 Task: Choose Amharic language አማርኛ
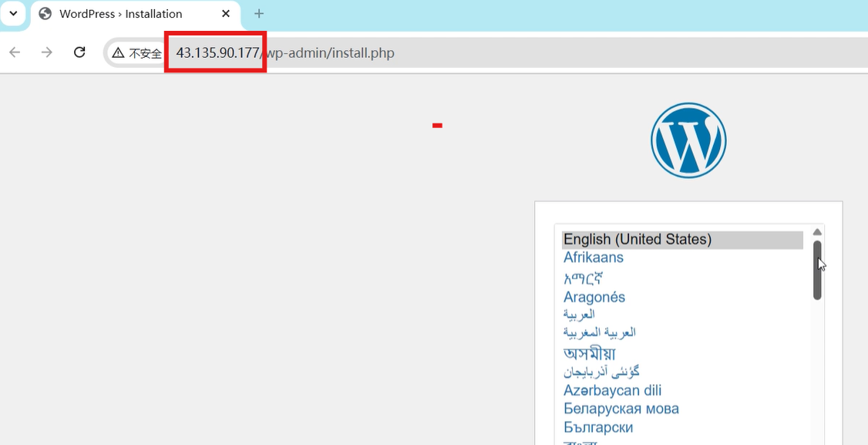(583, 277)
